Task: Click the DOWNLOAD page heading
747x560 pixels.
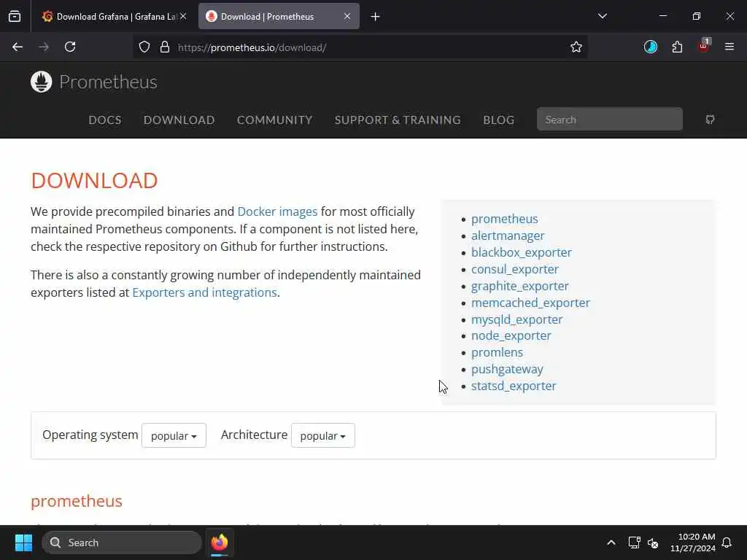Action: tap(94, 181)
